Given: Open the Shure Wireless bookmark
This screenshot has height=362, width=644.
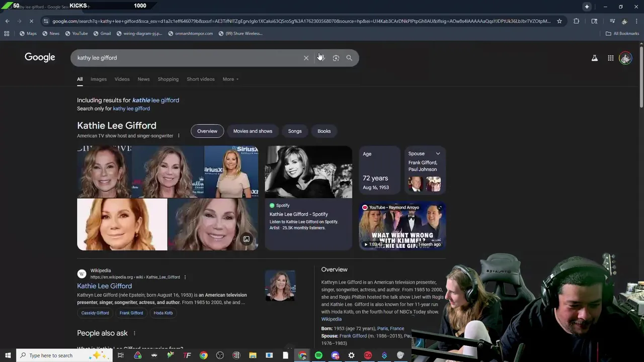Looking at the screenshot, I should tap(240, 34).
